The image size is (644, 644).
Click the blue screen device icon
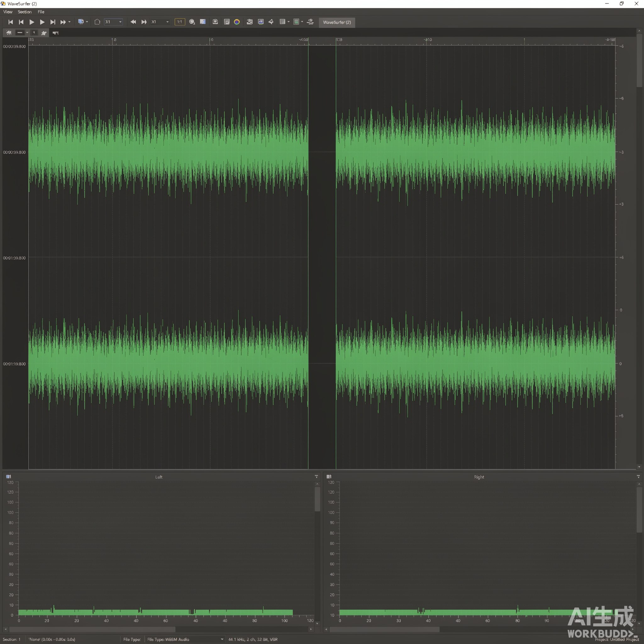tap(81, 22)
